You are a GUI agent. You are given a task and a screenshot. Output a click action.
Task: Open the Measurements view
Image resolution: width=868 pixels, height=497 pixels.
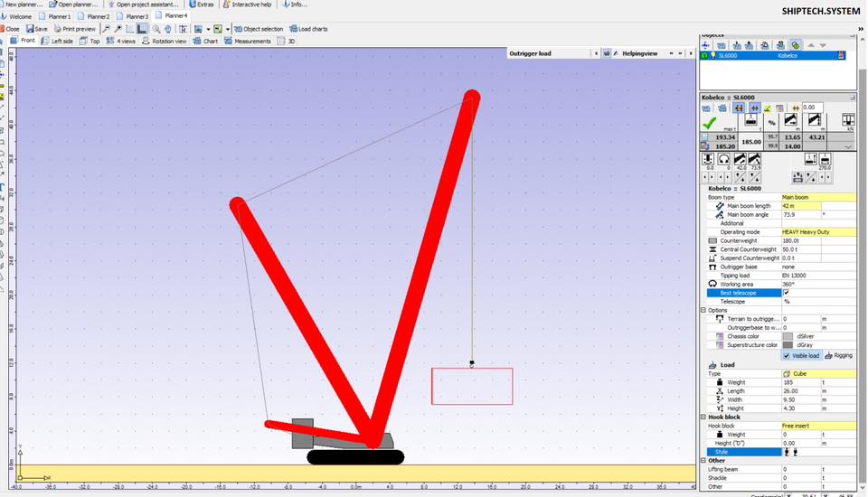(x=248, y=41)
